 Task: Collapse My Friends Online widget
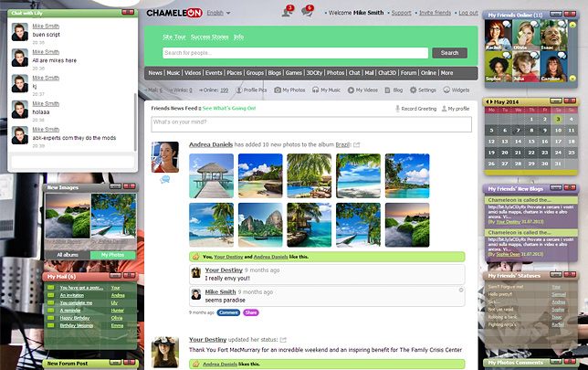(556, 15)
